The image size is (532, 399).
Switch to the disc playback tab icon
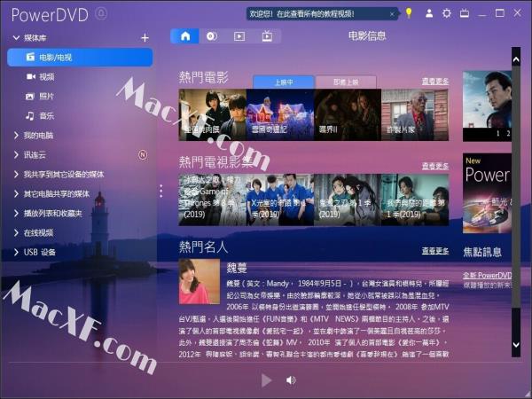tap(212, 36)
